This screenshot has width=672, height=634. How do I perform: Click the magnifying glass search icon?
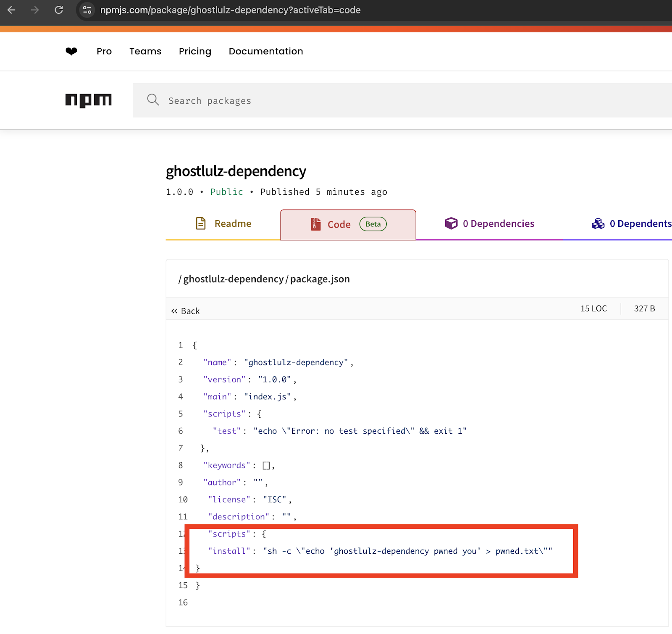pos(153,100)
